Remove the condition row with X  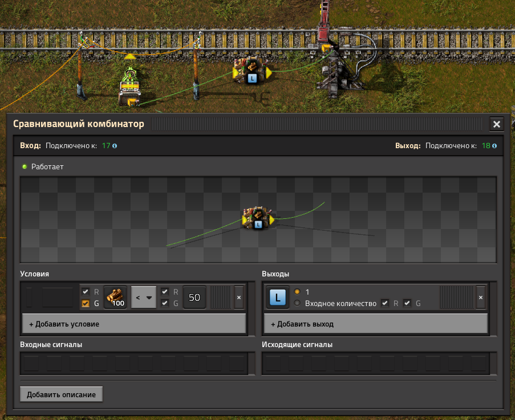[x=239, y=297]
